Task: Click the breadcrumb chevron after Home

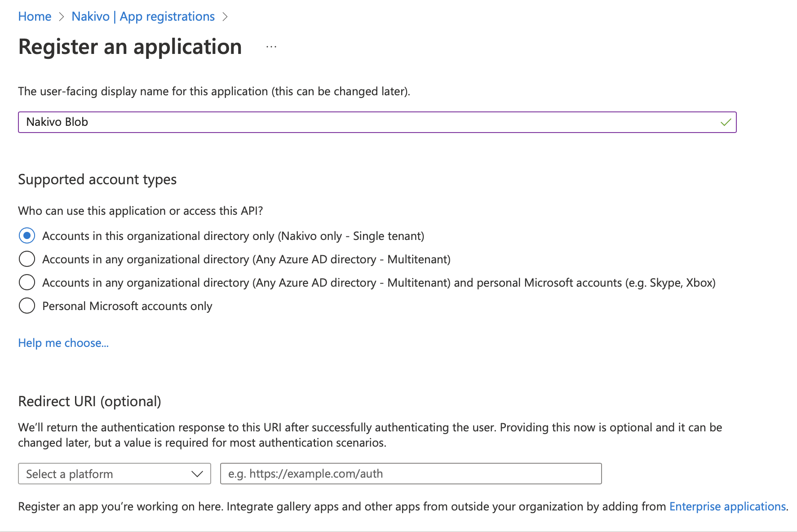Action: 62,17
